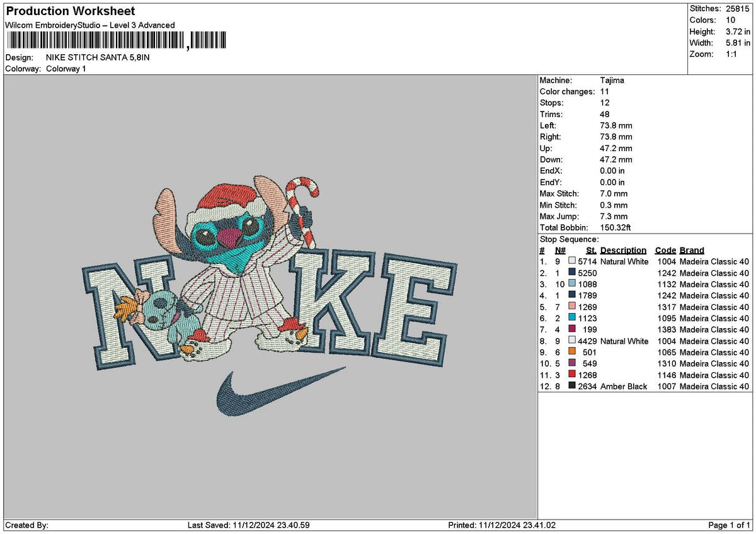
Task: Click the "Amber Black" description
Action: click(624, 386)
